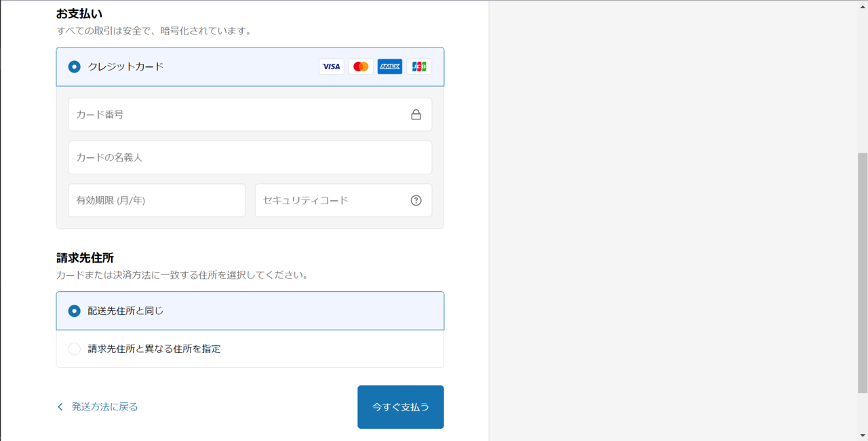Click the scrollbar down arrow

[x=862, y=436]
